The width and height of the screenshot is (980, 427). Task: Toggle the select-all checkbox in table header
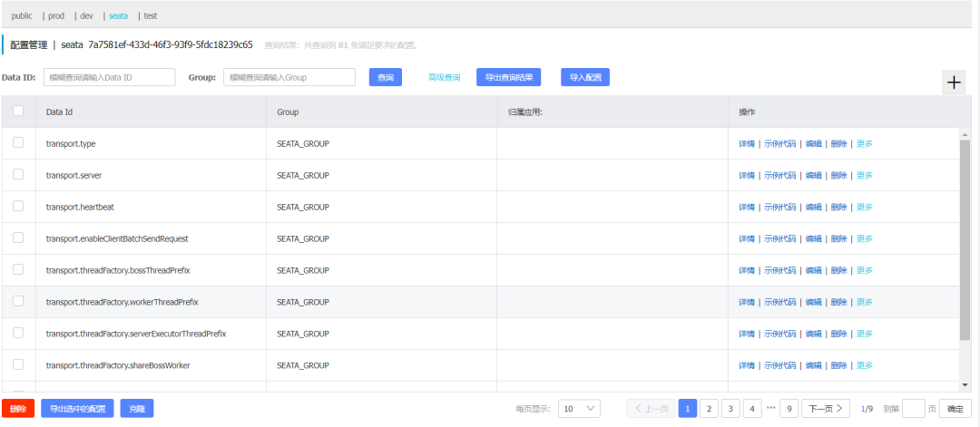pyautogui.click(x=18, y=111)
